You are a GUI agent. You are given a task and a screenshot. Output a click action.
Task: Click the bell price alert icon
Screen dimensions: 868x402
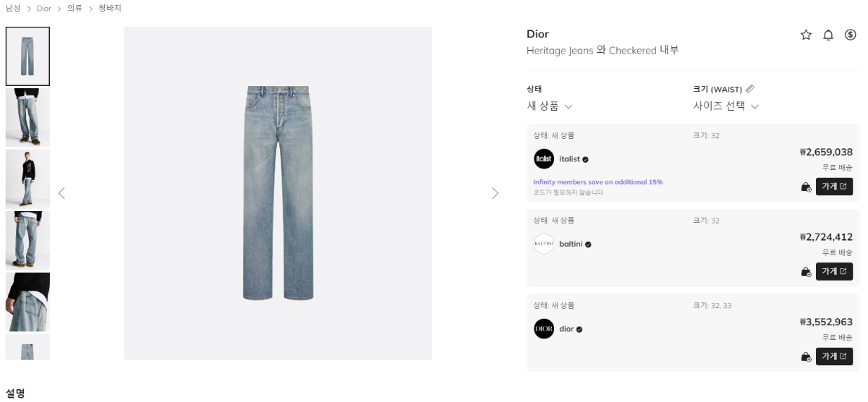pyautogui.click(x=828, y=35)
